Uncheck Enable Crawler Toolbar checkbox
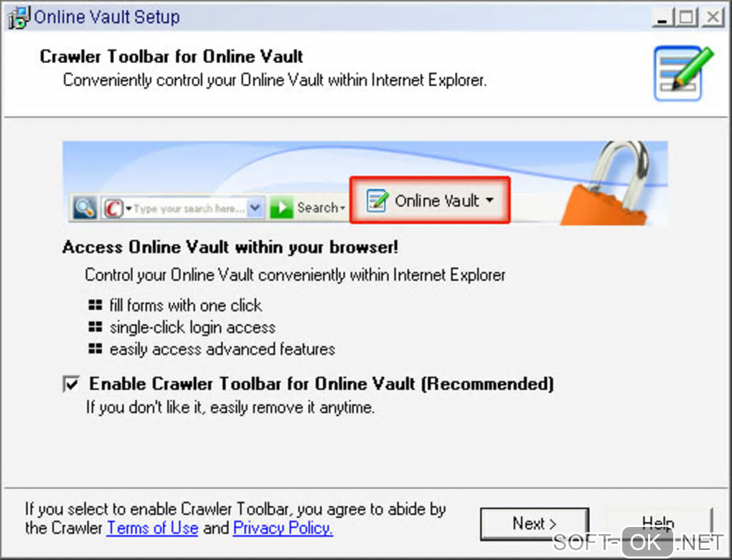Viewport: 732px width, 560px height. (x=72, y=384)
